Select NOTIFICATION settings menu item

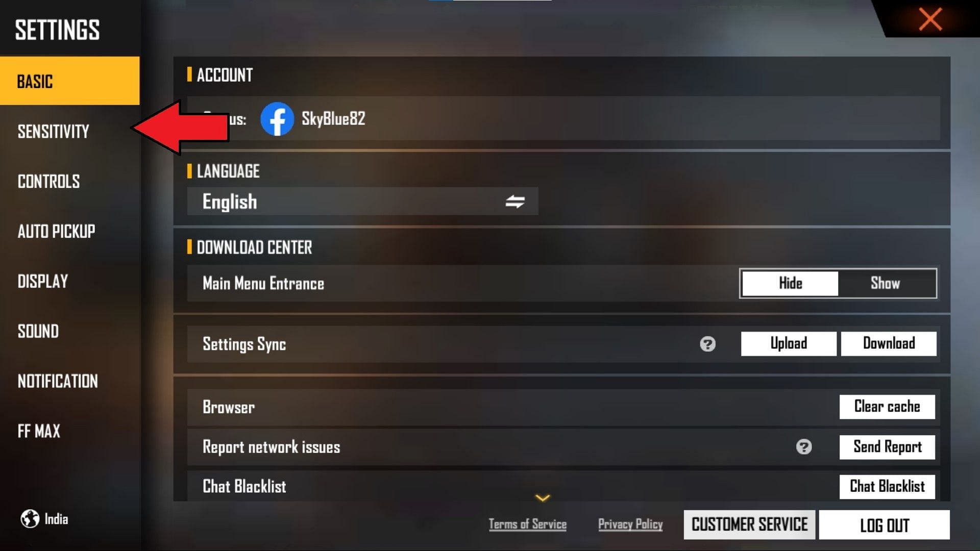[58, 382]
